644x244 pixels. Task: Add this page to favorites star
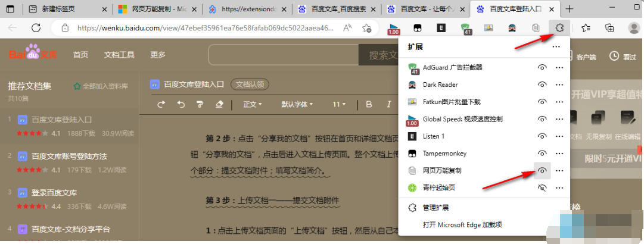coord(366,28)
